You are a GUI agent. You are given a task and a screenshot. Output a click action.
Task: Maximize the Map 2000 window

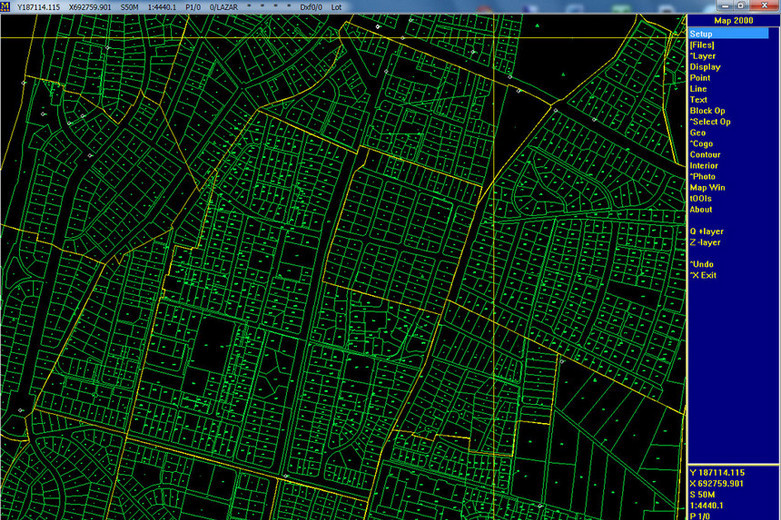[741, 5]
